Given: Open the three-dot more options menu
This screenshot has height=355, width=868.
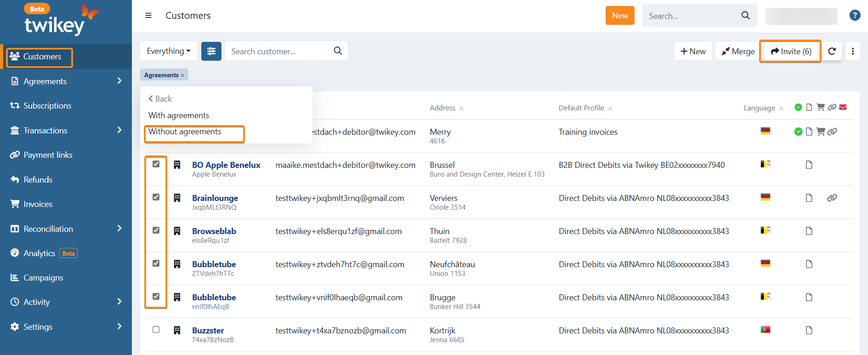Looking at the screenshot, I should click(853, 51).
